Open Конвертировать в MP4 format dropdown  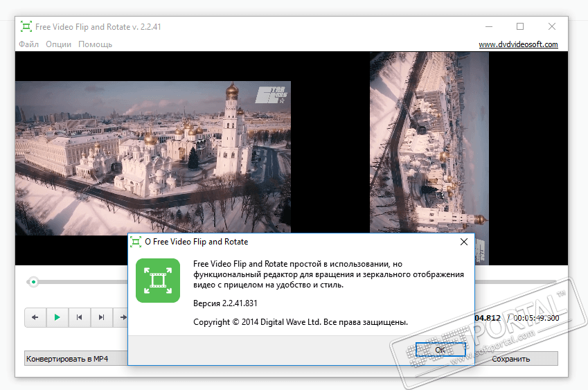coord(76,359)
